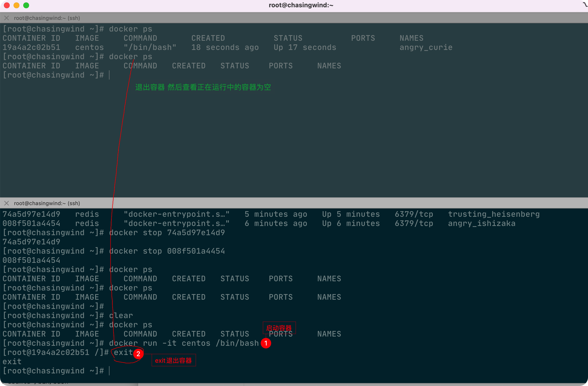
Task: Minimize window with the yellow button
Action: [x=16, y=5]
